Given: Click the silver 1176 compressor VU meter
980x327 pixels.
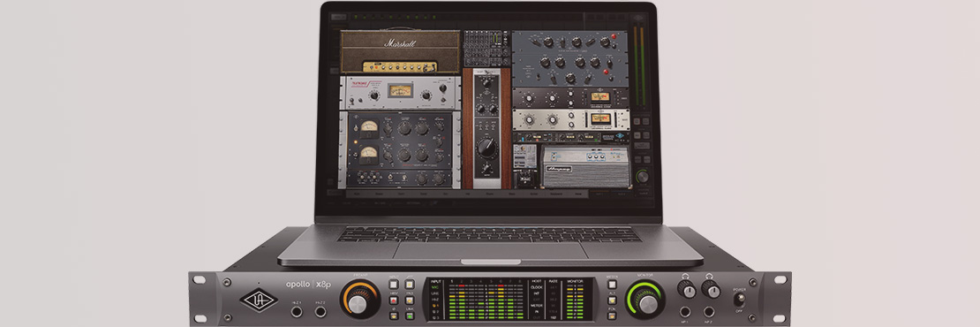Looking at the screenshot, I should tap(601, 118).
